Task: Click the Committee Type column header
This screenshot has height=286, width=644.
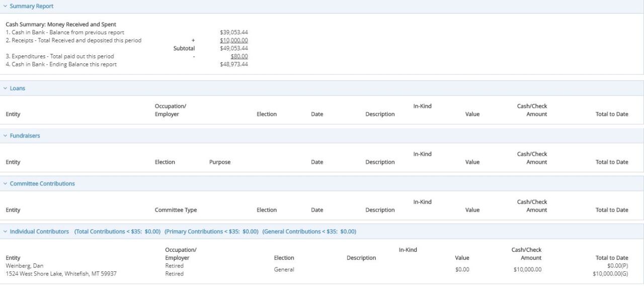Action: tap(176, 210)
